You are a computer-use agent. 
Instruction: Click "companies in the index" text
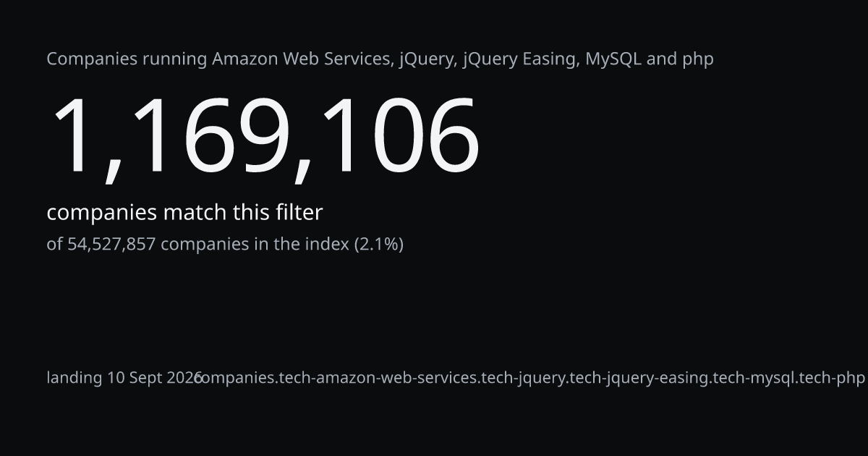click(255, 245)
